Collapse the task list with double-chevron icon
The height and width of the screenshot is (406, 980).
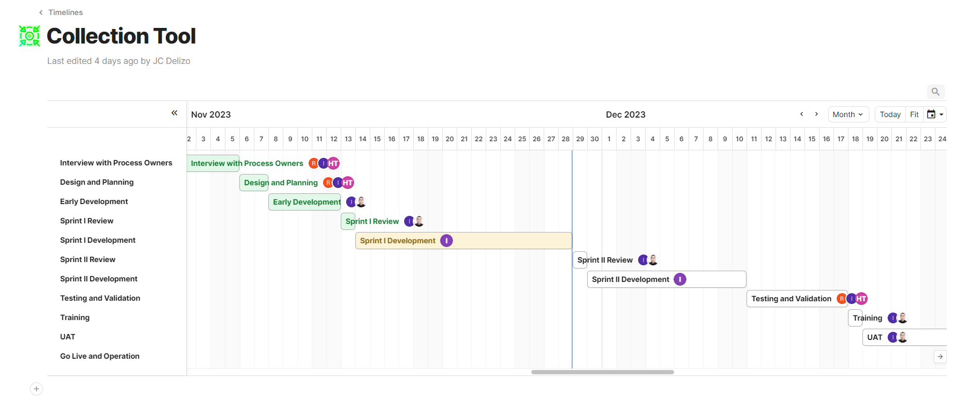174,113
